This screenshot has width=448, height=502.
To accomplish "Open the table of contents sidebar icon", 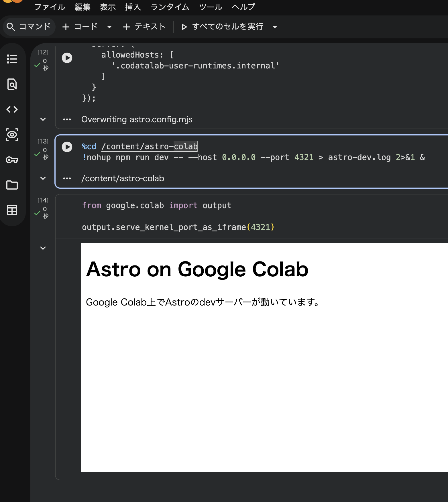I will (12, 59).
